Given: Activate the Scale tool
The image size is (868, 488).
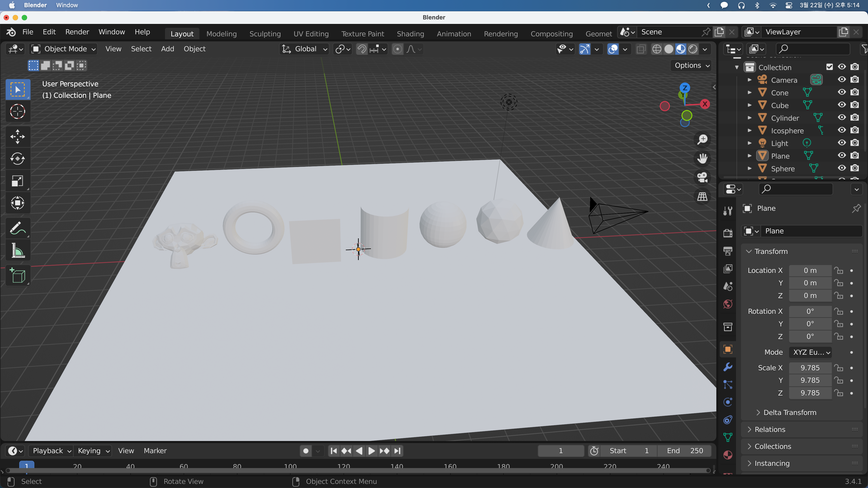Looking at the screenshot, I should (18, 181).
